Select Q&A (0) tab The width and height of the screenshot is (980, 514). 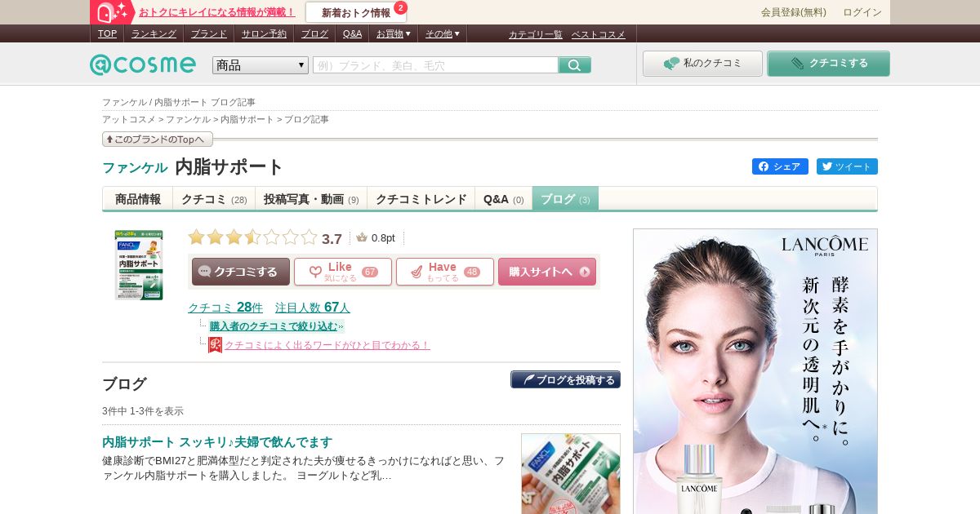(504, 199)
